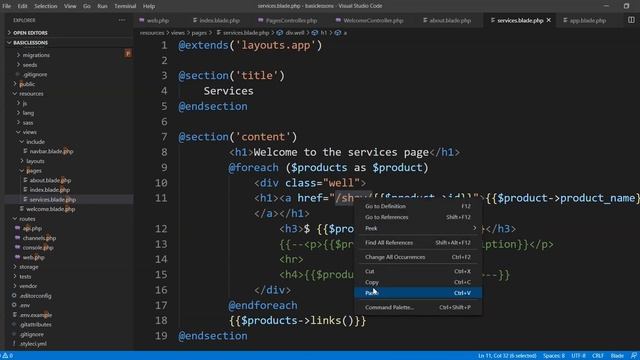640x360 pixels.
Task: Open index.blade.php in explorer tree
Action: [x=49, y=190]
